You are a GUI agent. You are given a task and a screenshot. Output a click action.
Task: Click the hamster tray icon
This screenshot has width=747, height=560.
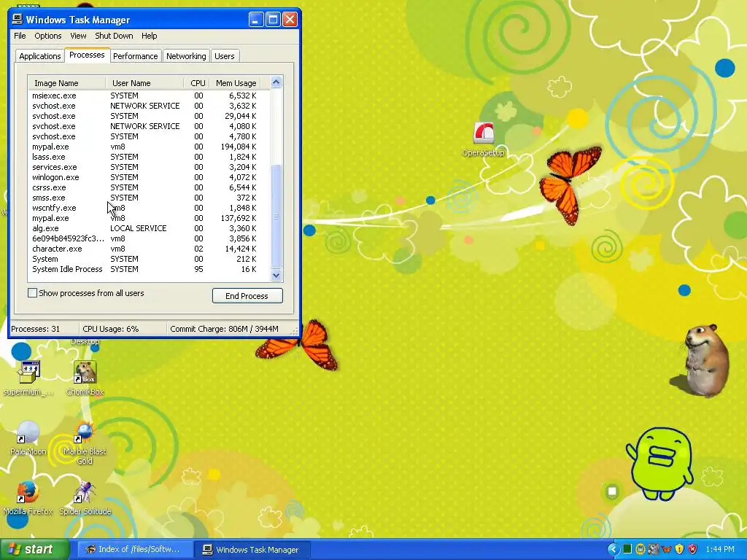[x=653, y=550]
